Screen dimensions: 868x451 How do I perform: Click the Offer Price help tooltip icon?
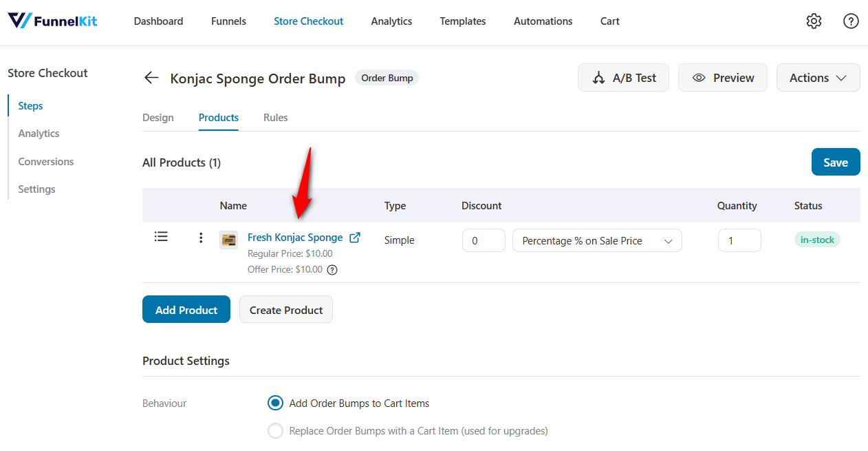click(332, 269)
